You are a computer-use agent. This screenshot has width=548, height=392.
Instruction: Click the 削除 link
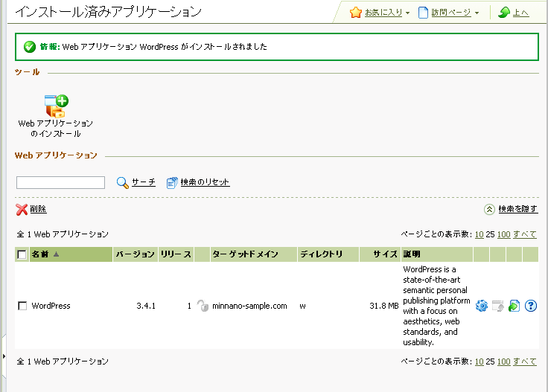point(38,209)
